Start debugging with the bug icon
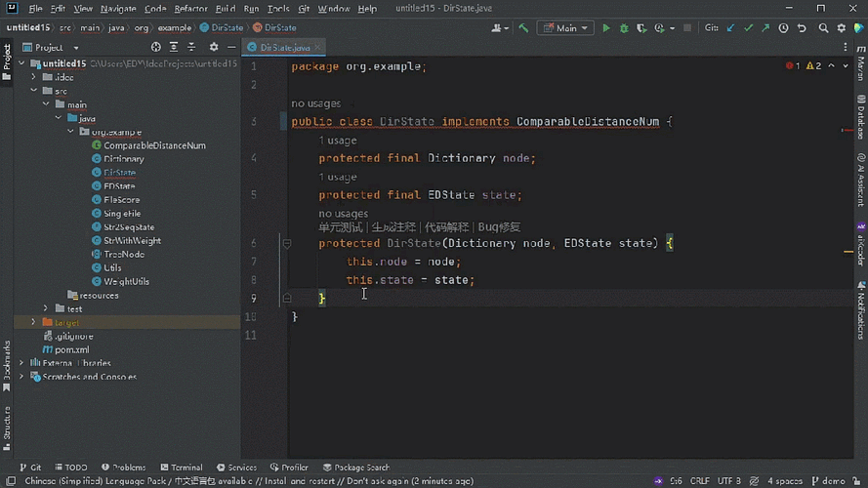Image resolution: width=868 pixels, height=488 pixels. [x=625, y=28]
